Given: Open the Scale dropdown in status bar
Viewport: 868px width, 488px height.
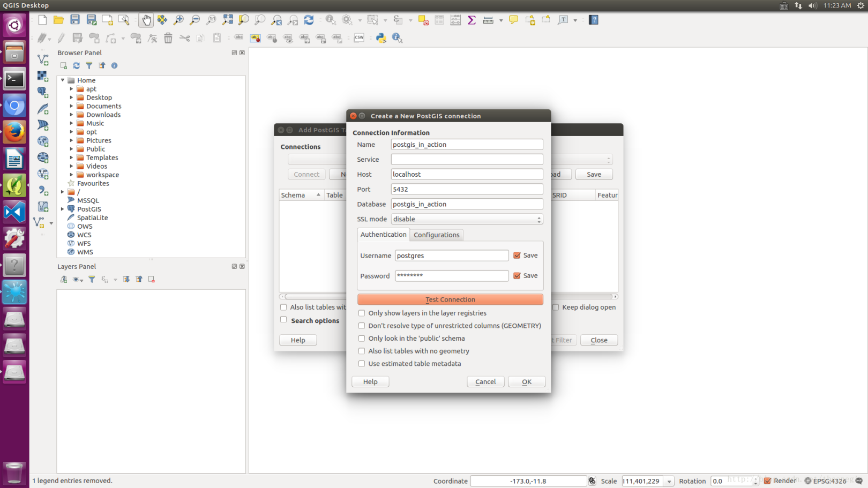Looking at the screenshot, I should pyautogui.click(x=669, y=482).
